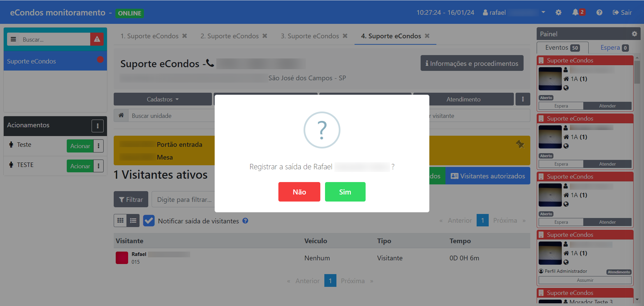Log out using Sair
This screenshot has width=644, height=306.
click(622, 12)
